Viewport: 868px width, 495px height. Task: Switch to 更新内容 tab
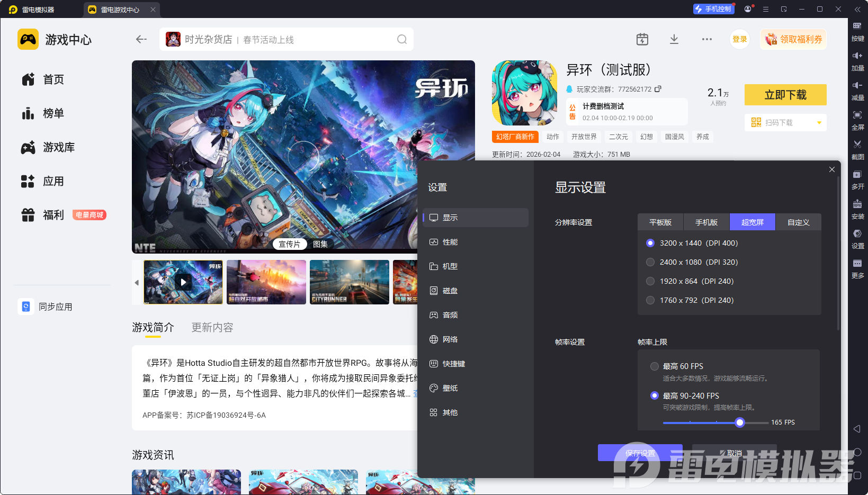[x=212, y=328]
